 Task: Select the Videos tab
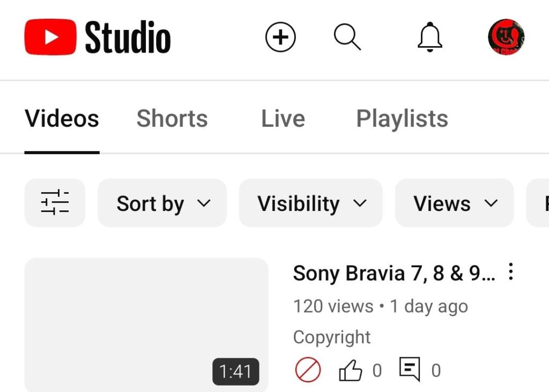click(62, 119)
